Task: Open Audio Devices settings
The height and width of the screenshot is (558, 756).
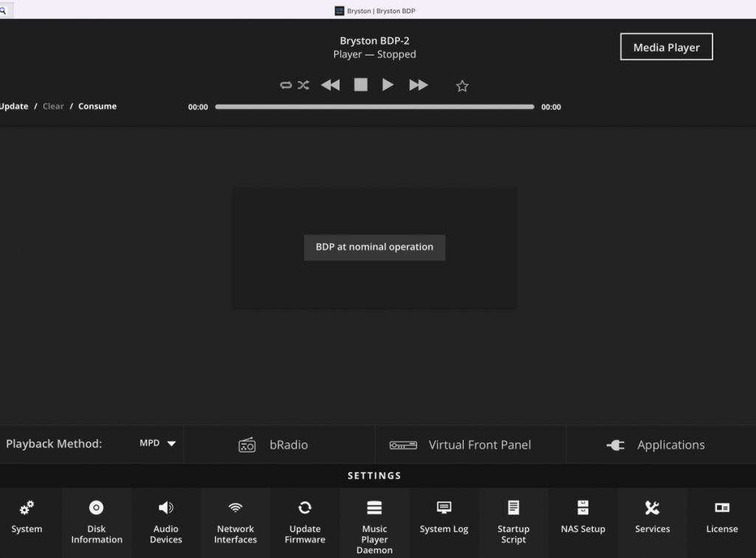Action: pyautogui.click(x=166, y=521)
